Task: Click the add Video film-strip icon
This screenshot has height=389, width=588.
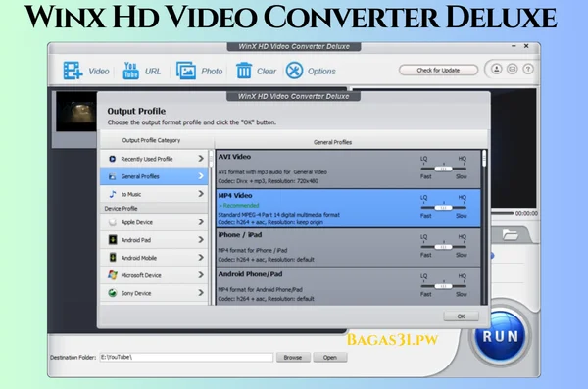Action: (x=73, y=71)
